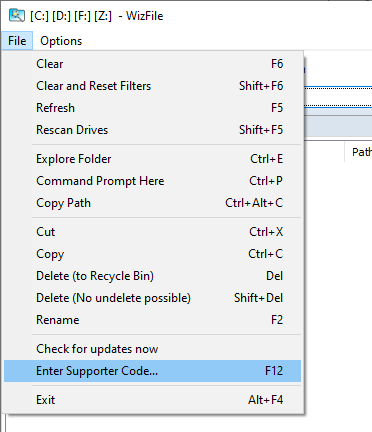Close the File menu via File tab
Viewport: 372px width, 432px height.
pos(17,41)
